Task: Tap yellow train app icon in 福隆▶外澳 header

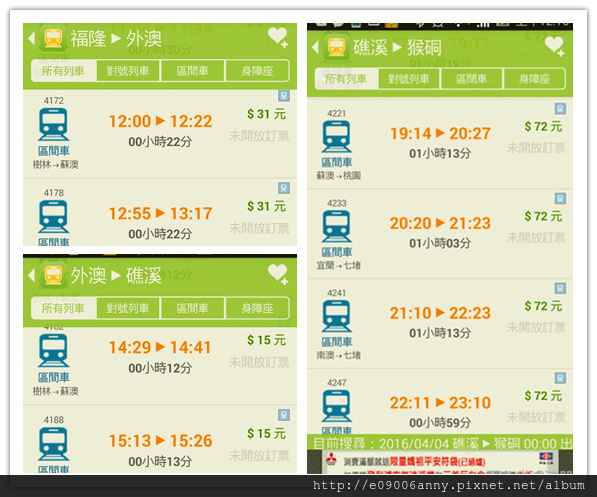Action: coord(53,38)
